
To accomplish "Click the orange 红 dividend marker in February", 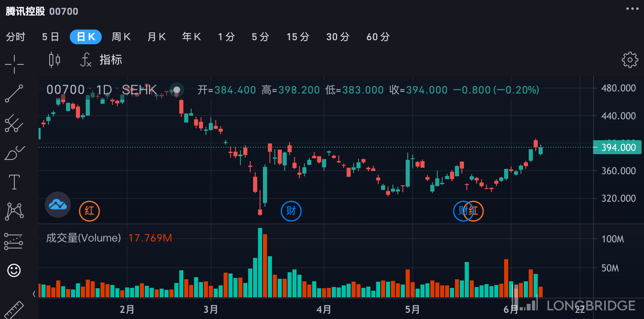I will [89, 211].
